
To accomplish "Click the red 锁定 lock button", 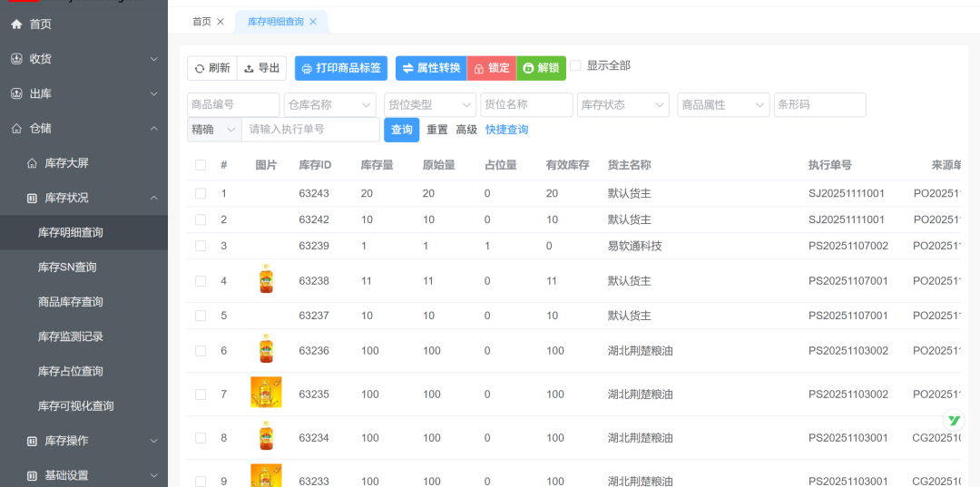I will click(x=492, y=68).
